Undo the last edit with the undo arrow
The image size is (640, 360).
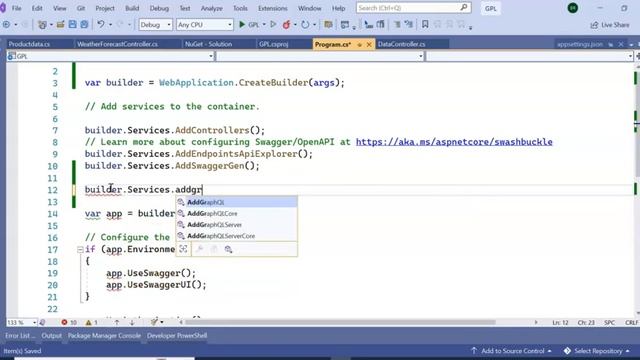click(x=100, y=24)
